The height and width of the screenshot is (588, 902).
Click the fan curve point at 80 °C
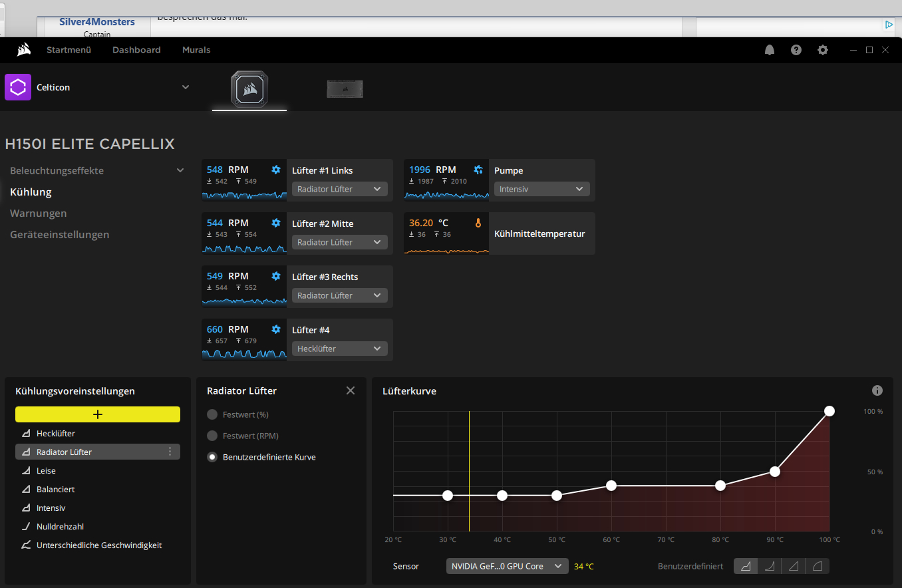coord(720,486)
